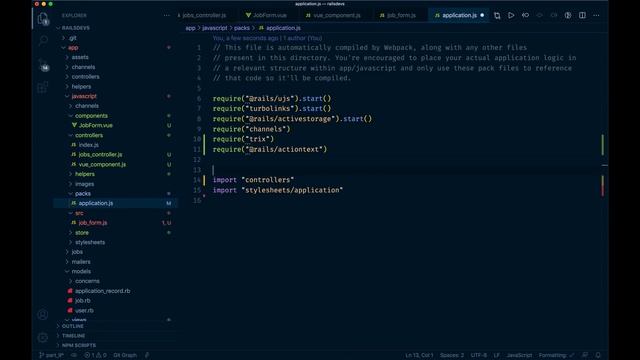Viewport: 640px width, 360px height.
Task: Click the errors and warnings count in status bar
Action: (95, 355)
